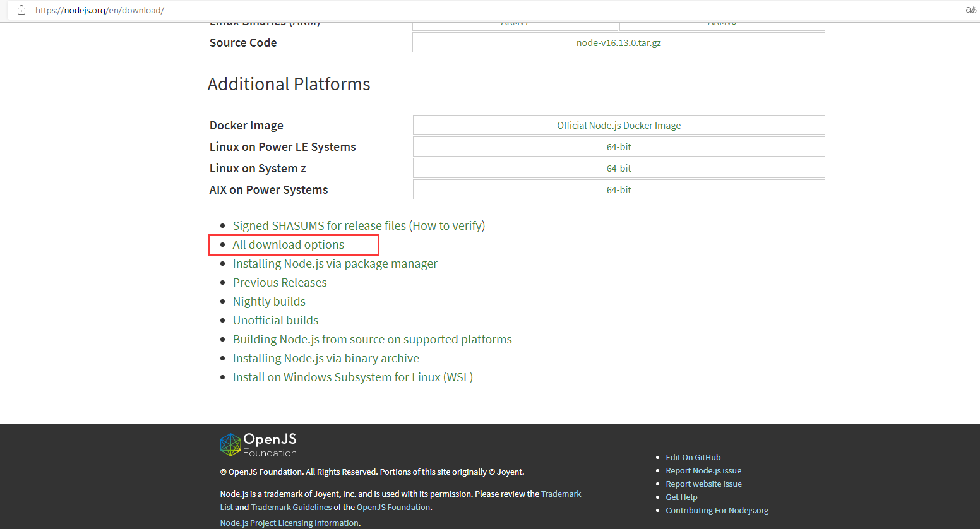The width and height of the screenshot is (980, 529).
Task: Open Installing Node.js via package manager
Action: (x=335, y=264)
